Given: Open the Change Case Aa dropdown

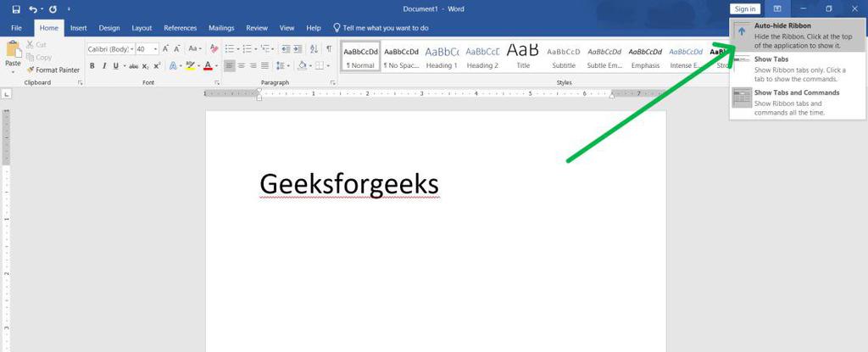Looking at the screenshot, I should point(195,49).
